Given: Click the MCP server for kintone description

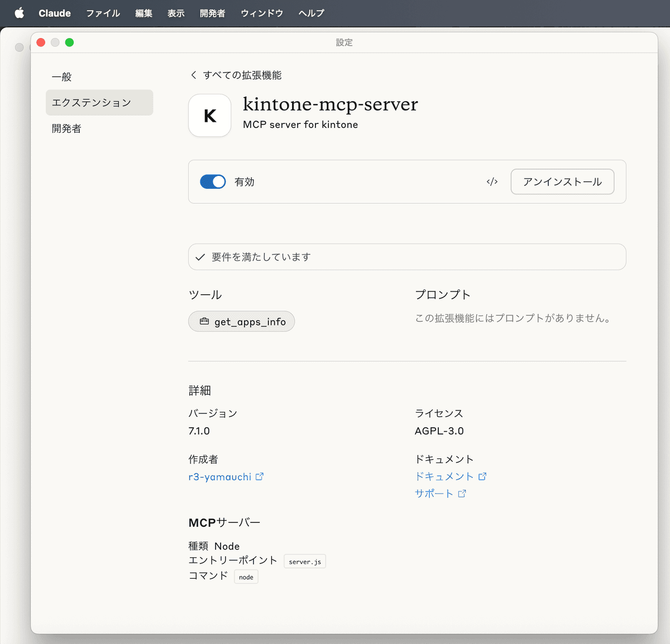Looking at the screenshot, I should pyautogui.click(x=300, y=125).
